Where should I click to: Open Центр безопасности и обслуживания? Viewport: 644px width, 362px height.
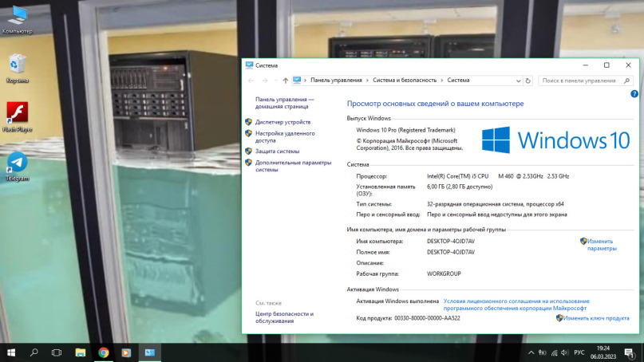[284, 317]
